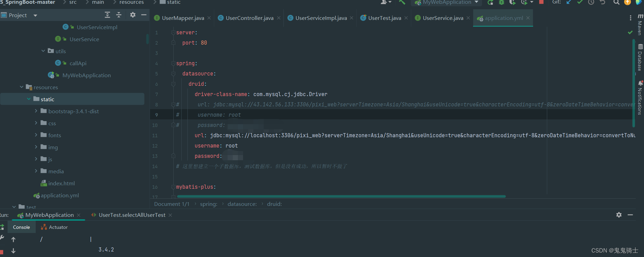This screenshot has height=257, width=644.
Task: Run with coverage icon in toolbar
Action: [x=513, y=2]
